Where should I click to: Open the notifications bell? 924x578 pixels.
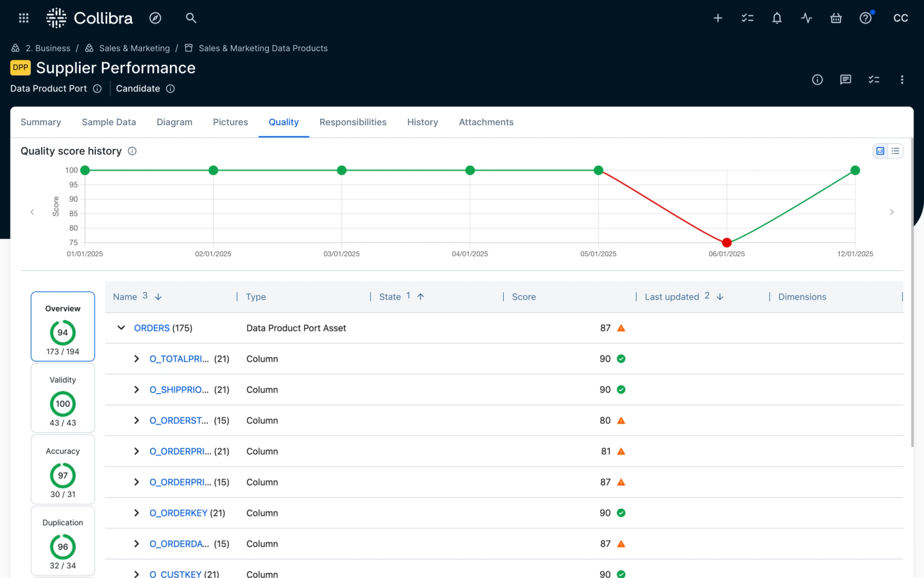click(x=777, y=18)
